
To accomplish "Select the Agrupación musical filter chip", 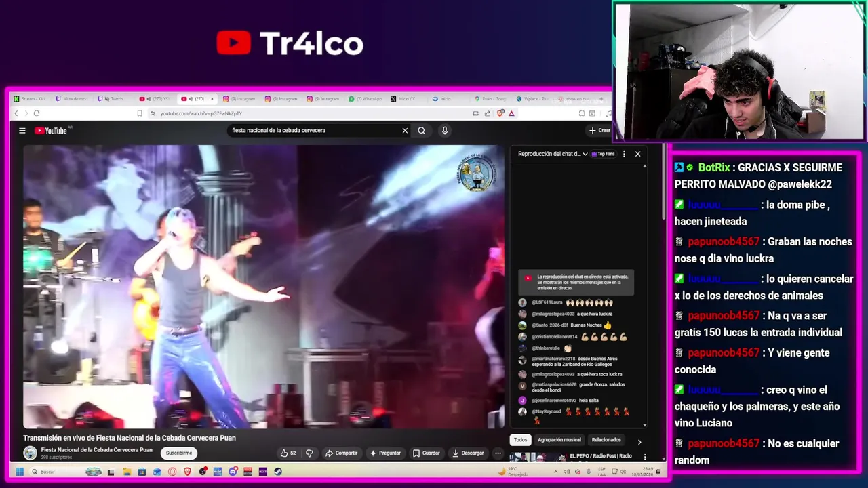I will click(x=559, y=440).
